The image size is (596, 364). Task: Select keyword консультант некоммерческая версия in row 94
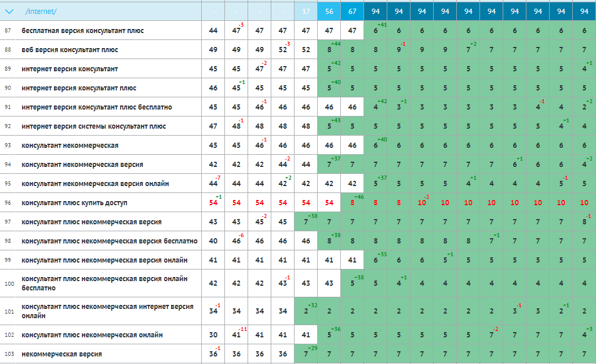coord(82,165)
